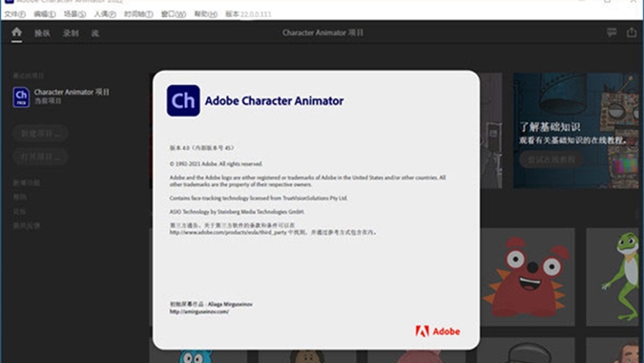The width and height of the screenshot is (644, 363).
Task: Click the 尝试在线教程 button
Action: [x=551, y=160]
